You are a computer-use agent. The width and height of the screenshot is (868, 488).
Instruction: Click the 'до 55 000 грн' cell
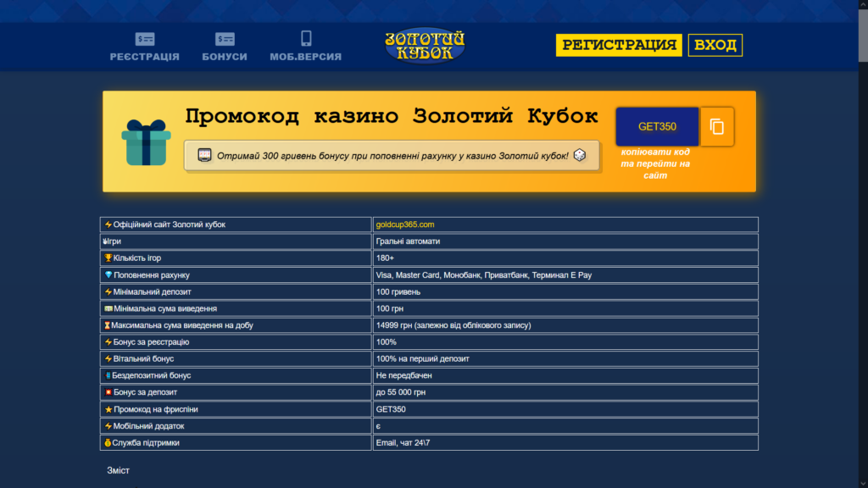coord(565,392)
